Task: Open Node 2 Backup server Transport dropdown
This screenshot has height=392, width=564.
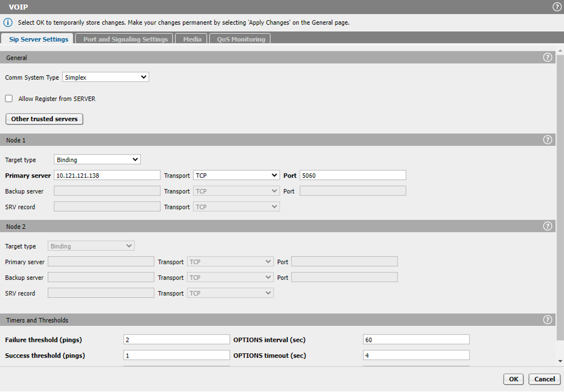Action: tap(230, 277)
